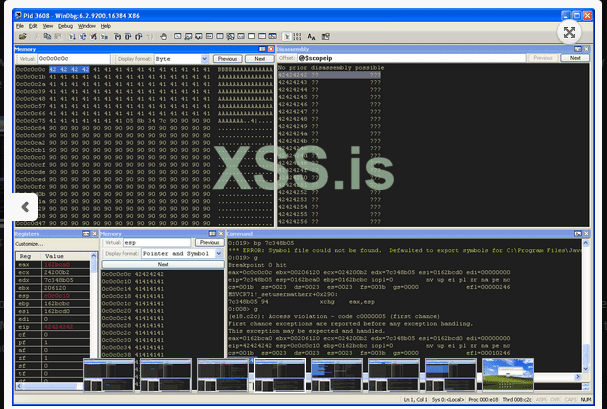Open the Edit menu
Viewport: 607px width, 409px height.
pyautogui.click(x=33, y=26)
